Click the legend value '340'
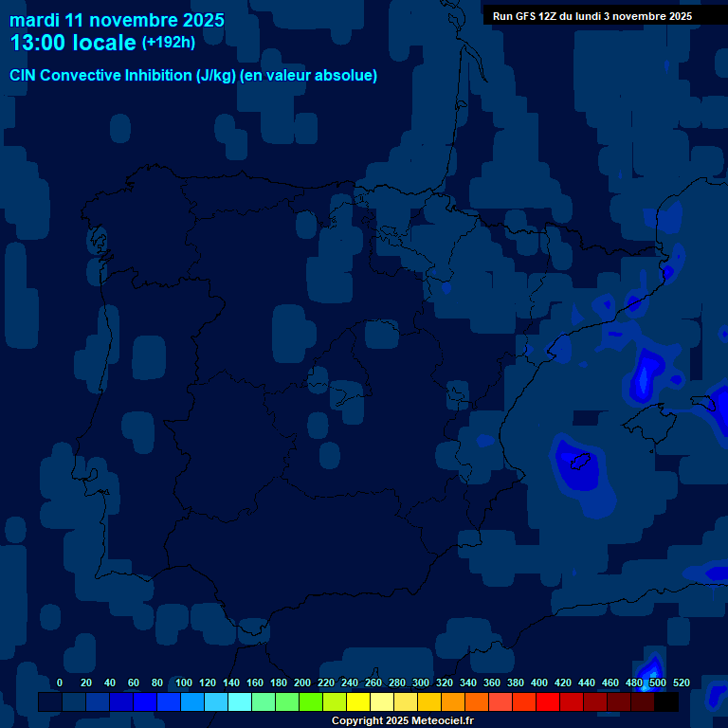 click(468, 682)
